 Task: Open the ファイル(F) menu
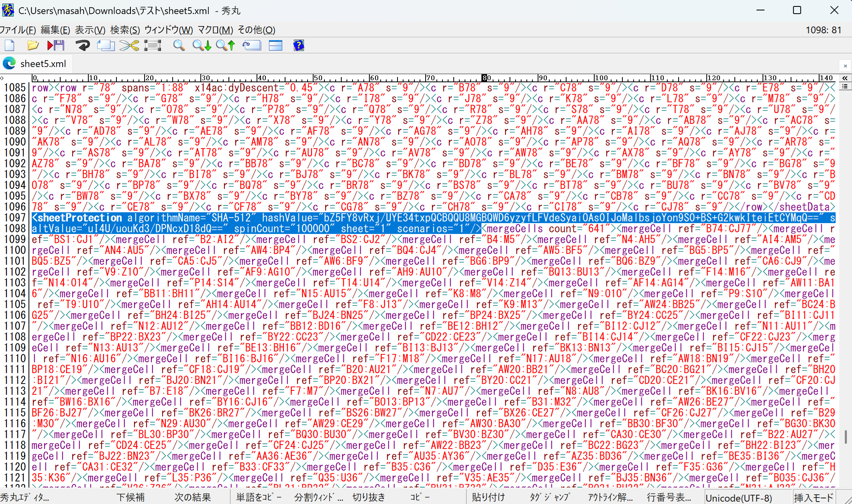18,30
